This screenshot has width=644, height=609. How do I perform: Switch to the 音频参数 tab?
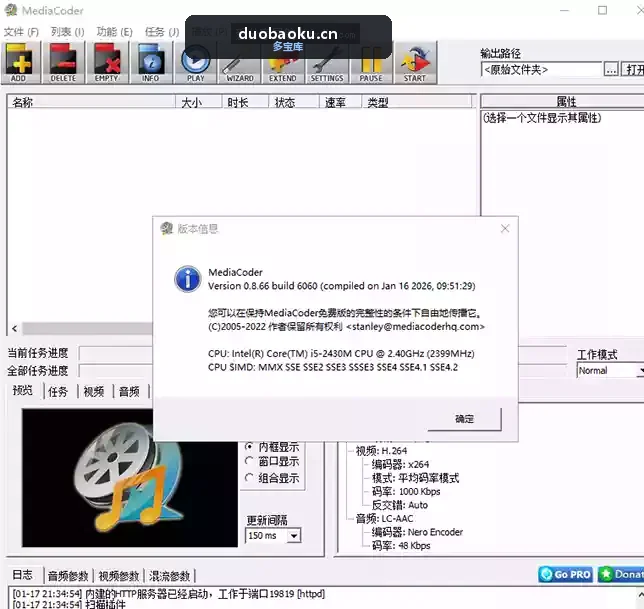click(68, 576)
